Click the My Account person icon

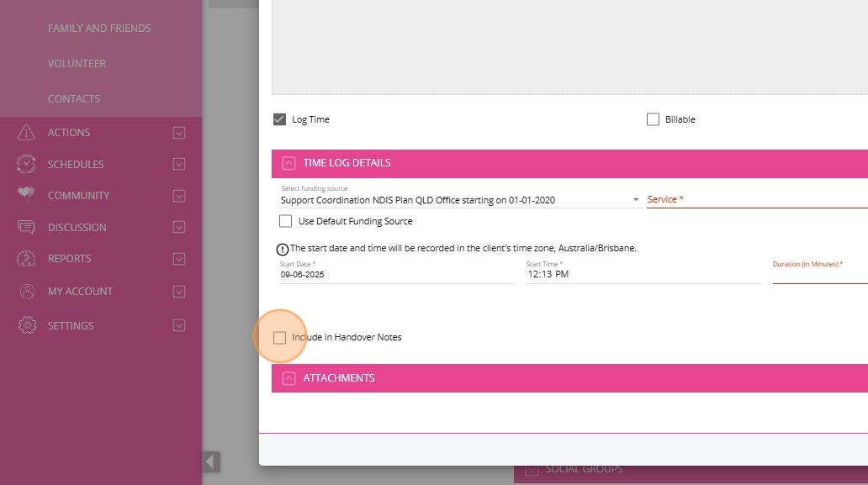(27, 291)
